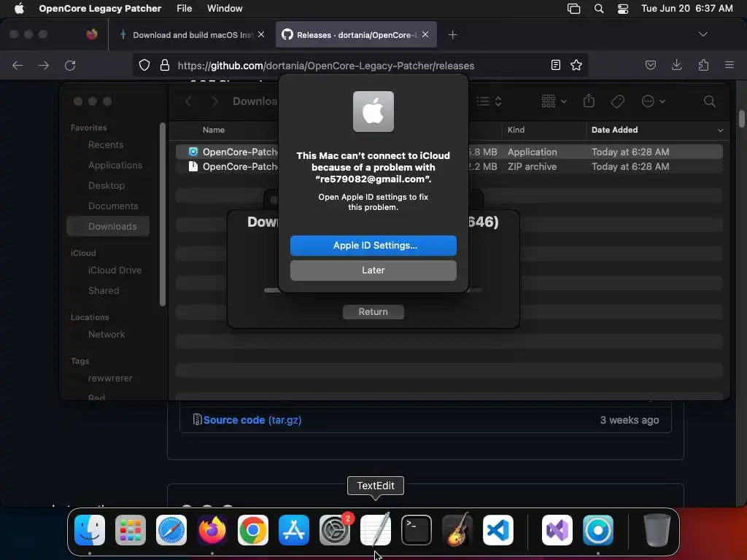Bookmark this page with the star
This screenshot has height=560, width=747.
coord(576,65)
